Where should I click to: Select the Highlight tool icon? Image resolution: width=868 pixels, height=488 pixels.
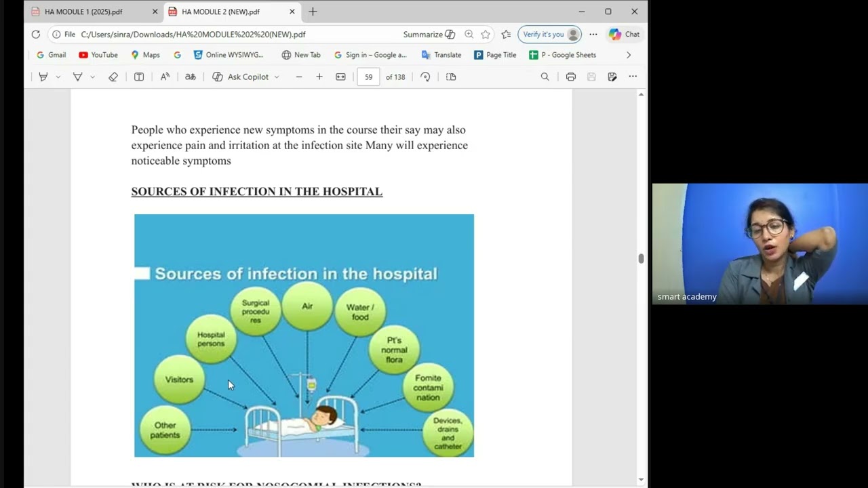(43, 77)
